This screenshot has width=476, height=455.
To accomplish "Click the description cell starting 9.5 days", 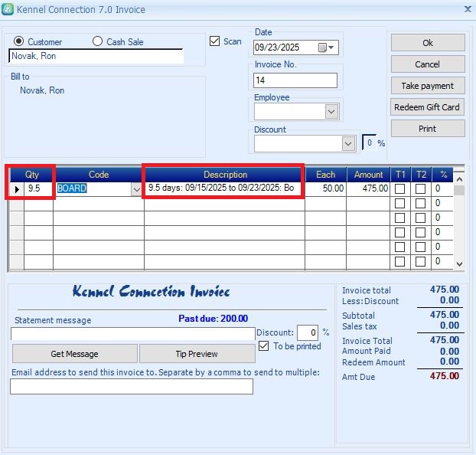I will click(x=224, y=188).
